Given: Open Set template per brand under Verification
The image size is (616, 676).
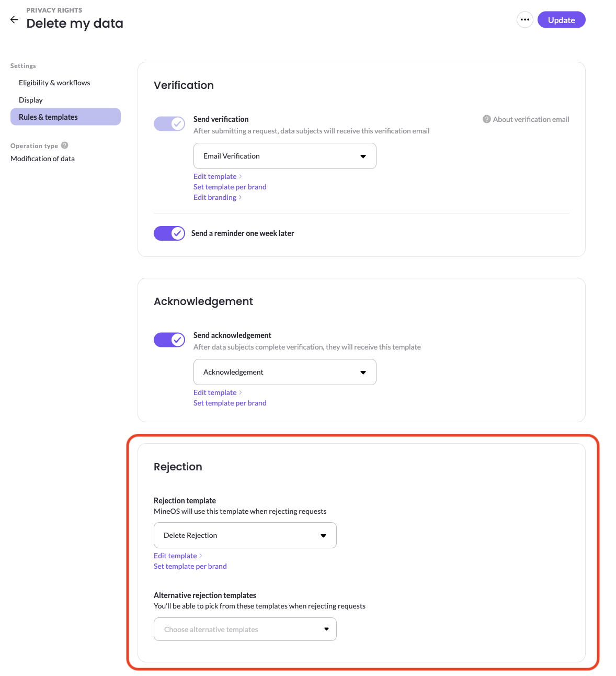Looking at the screenshot, I should [x=230, y=187].
